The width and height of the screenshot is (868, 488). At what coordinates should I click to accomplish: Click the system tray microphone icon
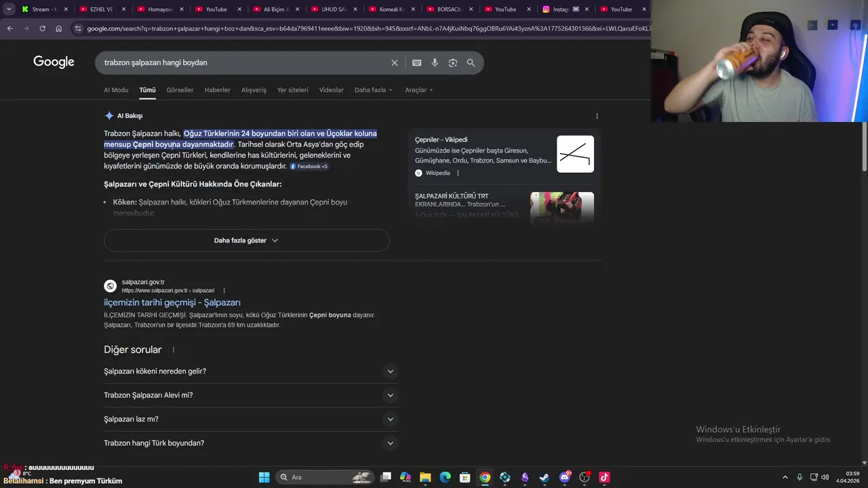coord(800,477)
